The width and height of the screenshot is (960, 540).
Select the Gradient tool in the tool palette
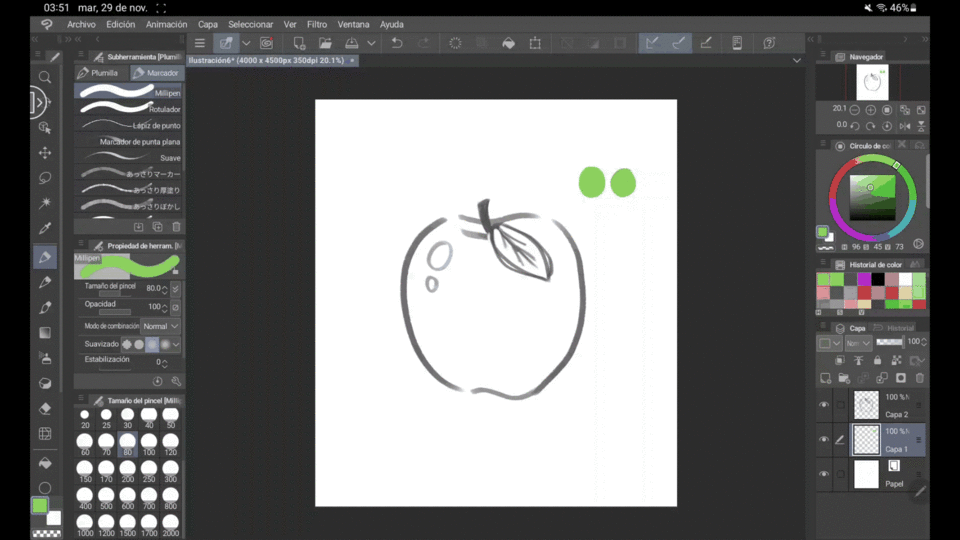45,332
